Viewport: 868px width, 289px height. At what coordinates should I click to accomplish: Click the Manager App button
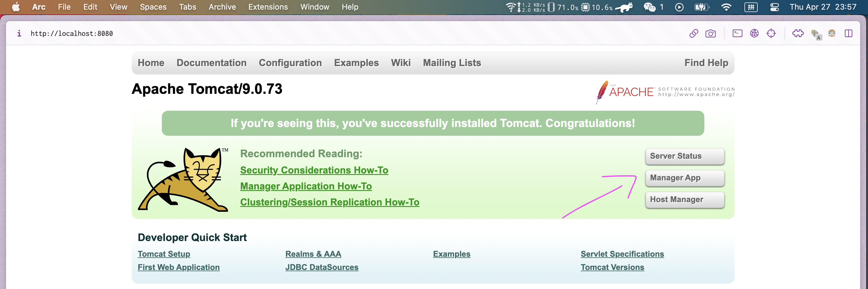coord(685,178)
